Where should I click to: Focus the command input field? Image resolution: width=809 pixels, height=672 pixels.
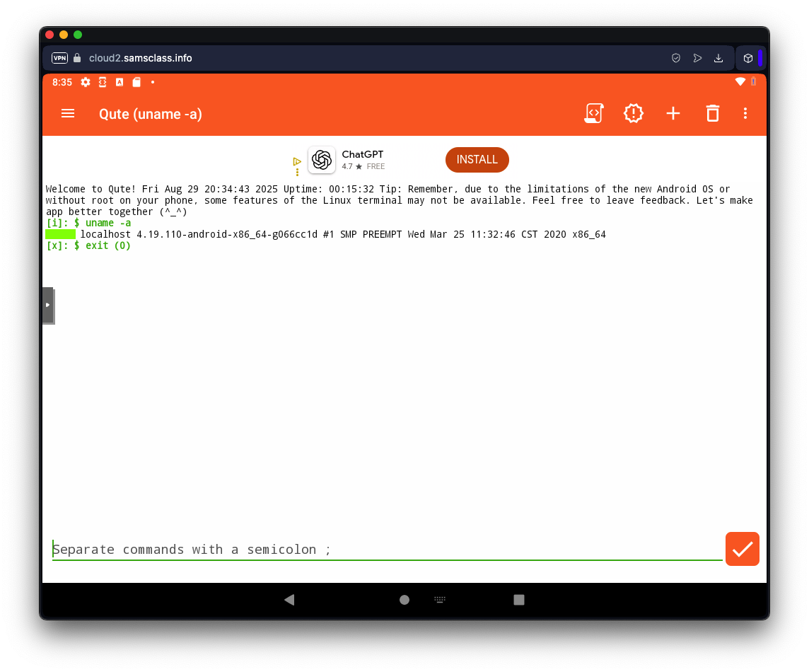point(387,549)
